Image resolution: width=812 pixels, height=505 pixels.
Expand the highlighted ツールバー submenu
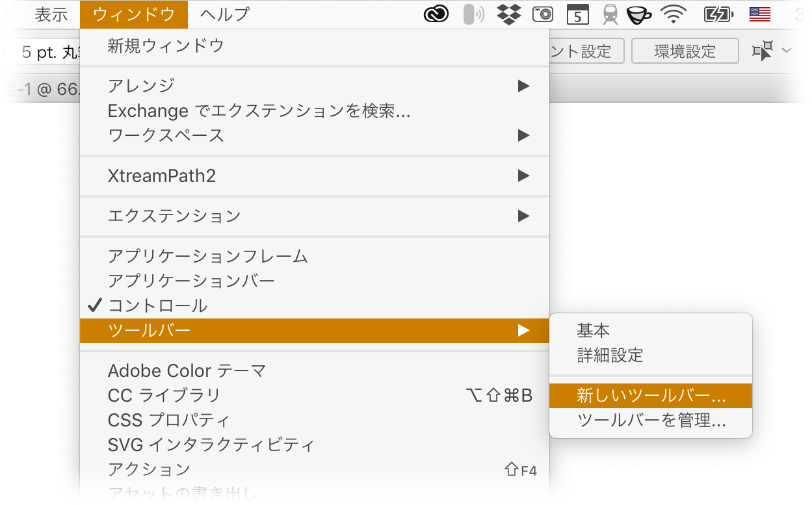pos(315,331)
